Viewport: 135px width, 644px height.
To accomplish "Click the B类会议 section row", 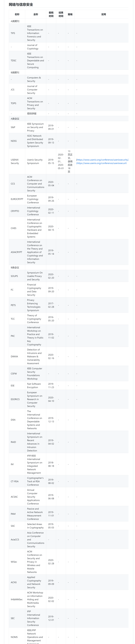I will click(x=15, y=267).
